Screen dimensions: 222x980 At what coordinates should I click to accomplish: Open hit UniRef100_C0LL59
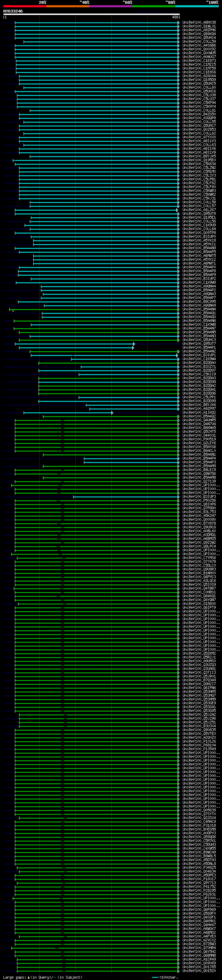tap(199, 41)
